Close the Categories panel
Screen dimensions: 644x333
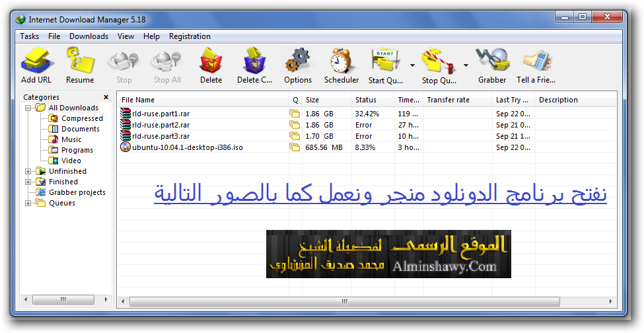pos(106,97)
